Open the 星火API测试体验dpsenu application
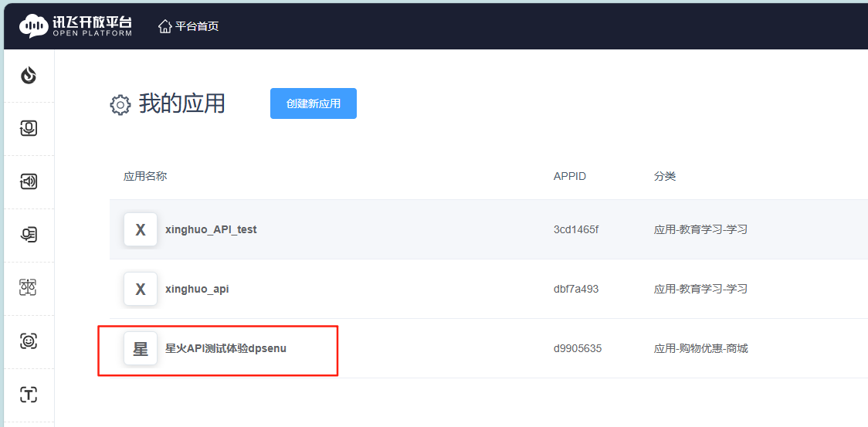This screenshot has height=427, width=868. pyautogui.click(x=225, y=348)
